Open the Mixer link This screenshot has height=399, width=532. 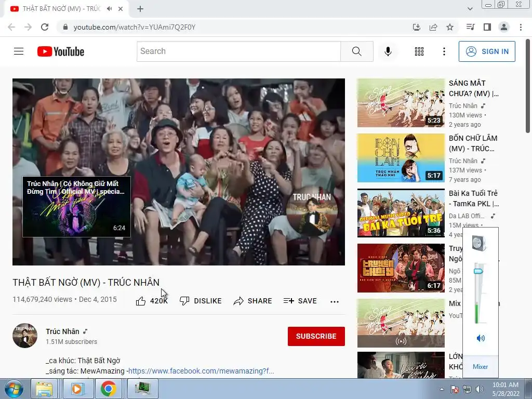coord(480,367)
